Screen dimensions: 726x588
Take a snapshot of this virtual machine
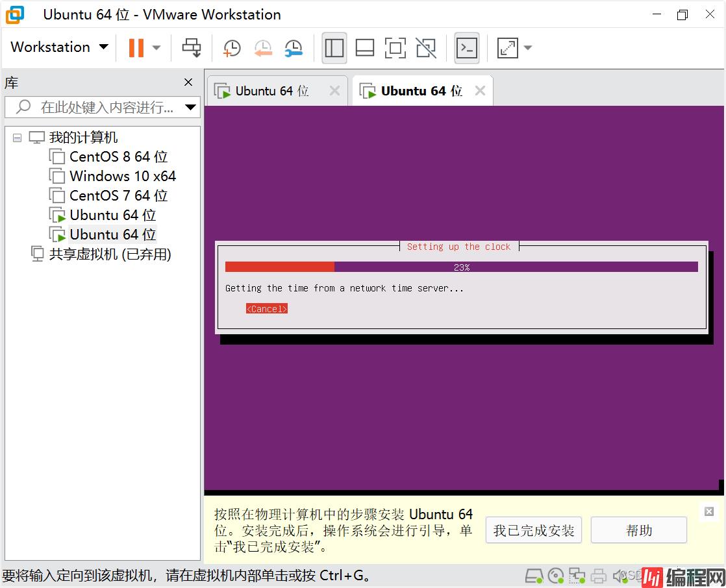(x=231, y=47)
